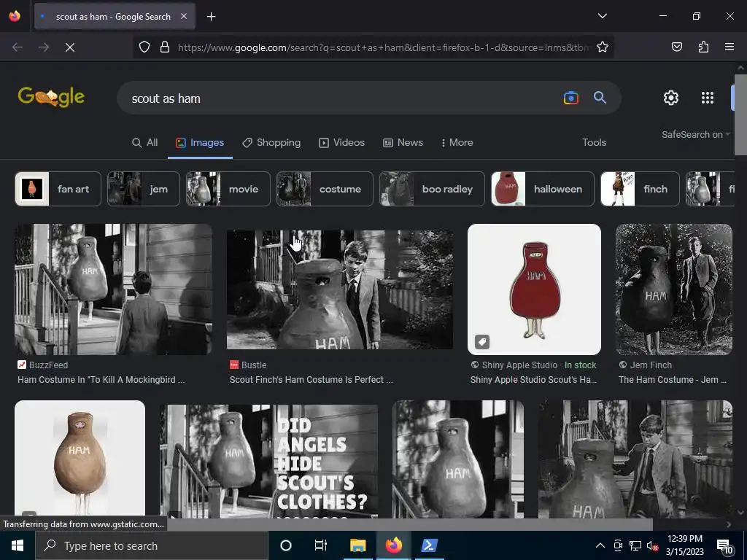The width and height of the screenshot is (747, 560).
Task: Click the taskbar clock showing 12:39 PM
Action: click(x=684, y=545)
